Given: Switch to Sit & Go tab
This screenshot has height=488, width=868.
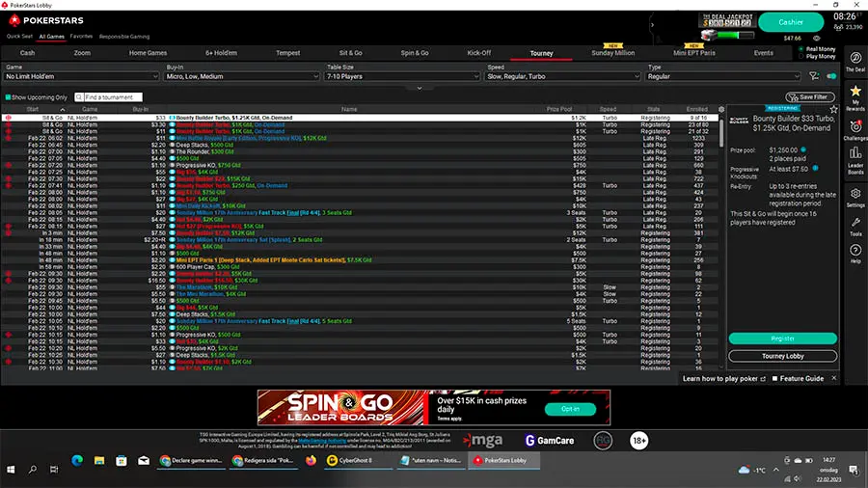Looking at the screenshot, I should coord(350,53).
